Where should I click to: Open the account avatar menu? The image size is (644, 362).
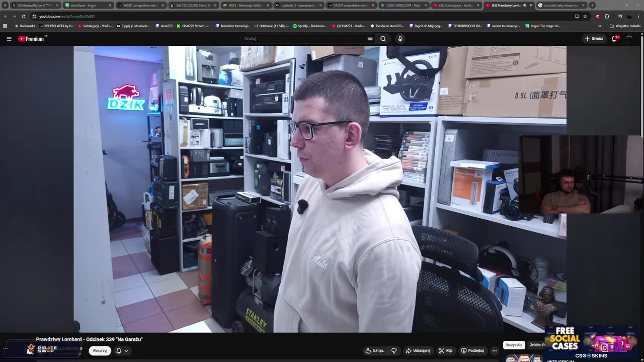click(629, 39)
